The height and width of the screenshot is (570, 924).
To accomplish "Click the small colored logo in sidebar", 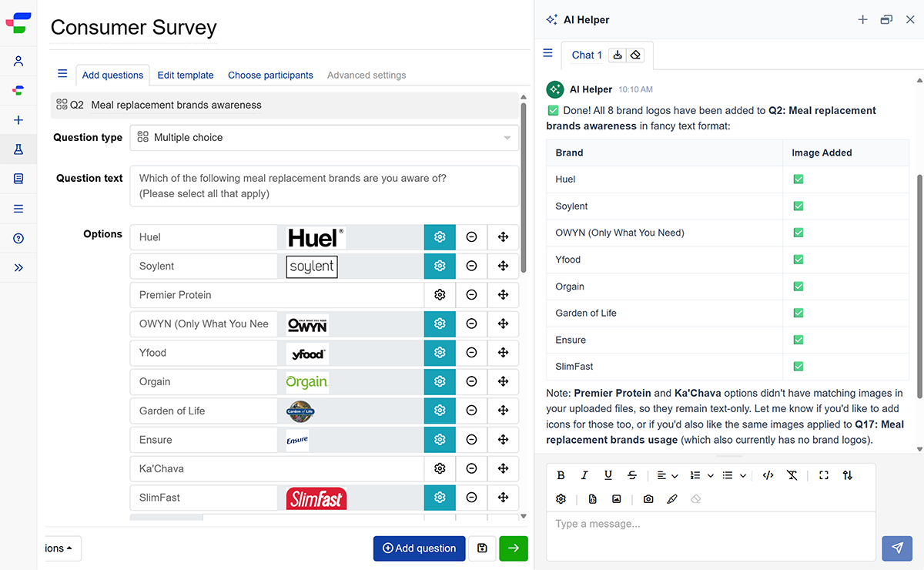I will click(x=18, y=91).
